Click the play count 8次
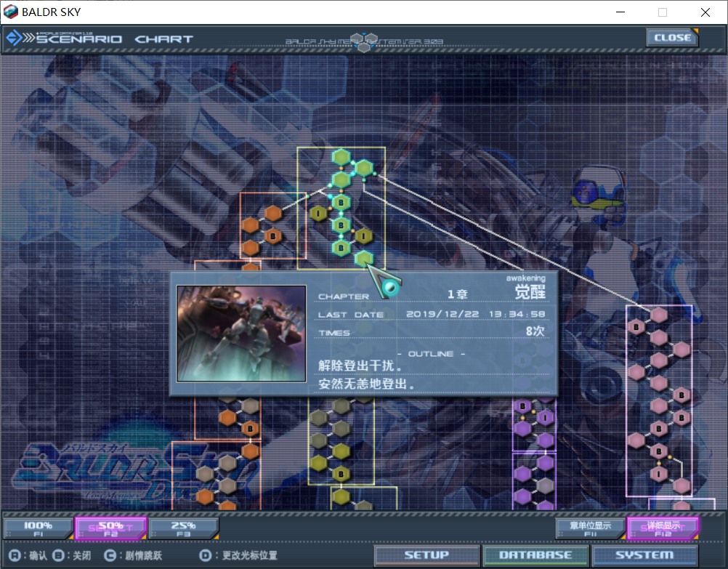The image size is (728, 569). click(535, 331)
